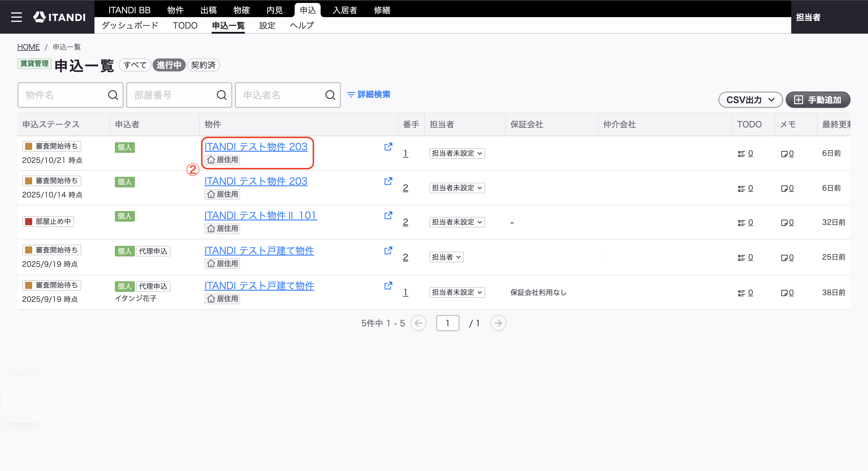The height and width of the screenshot is (471, 868).
Task: Click the search icon in 物件名 field
Action: click(x=113, y=95)
